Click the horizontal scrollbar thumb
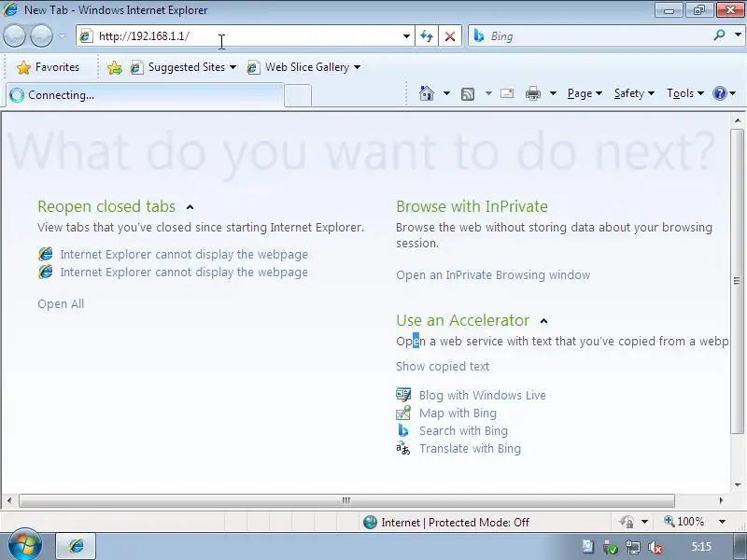747x560 pixels. (x=346, y=500)
